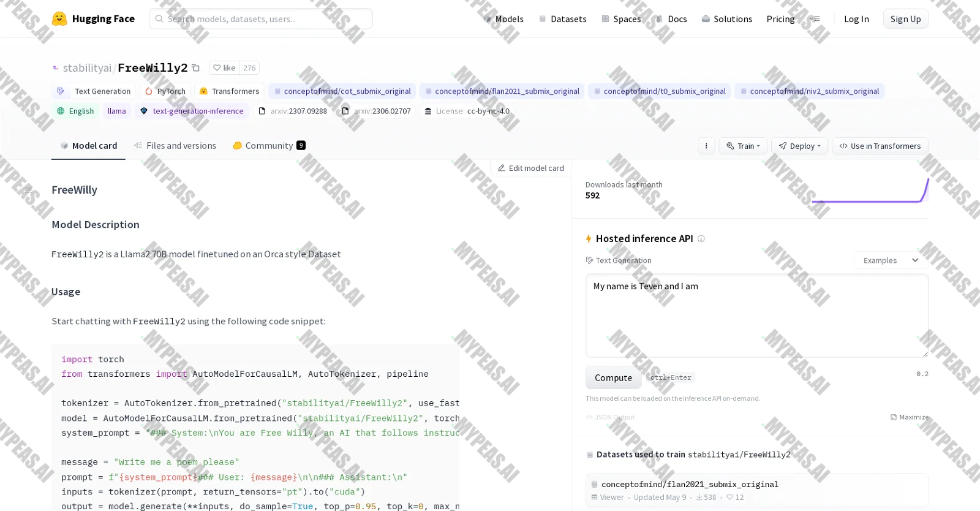Click the arxiv:2307.09288 paper tag
This screenshot has height=511, width=980.
point(293,111)
